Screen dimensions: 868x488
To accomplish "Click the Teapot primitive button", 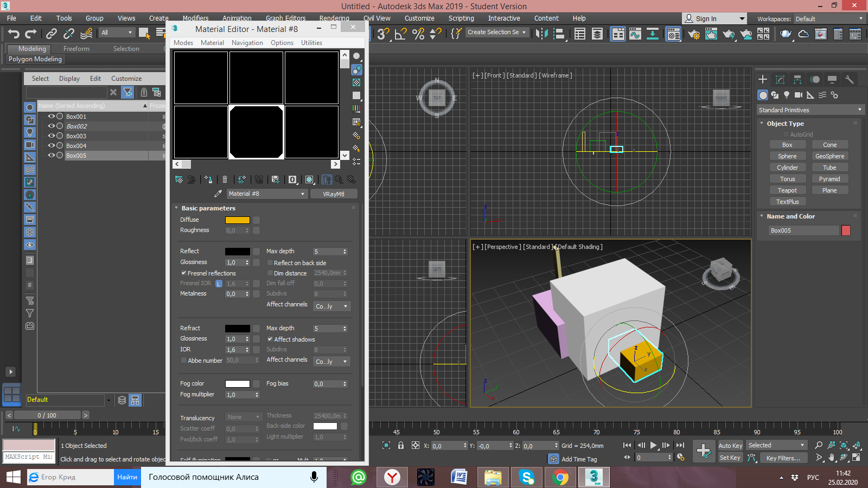I will click(787, 190).
